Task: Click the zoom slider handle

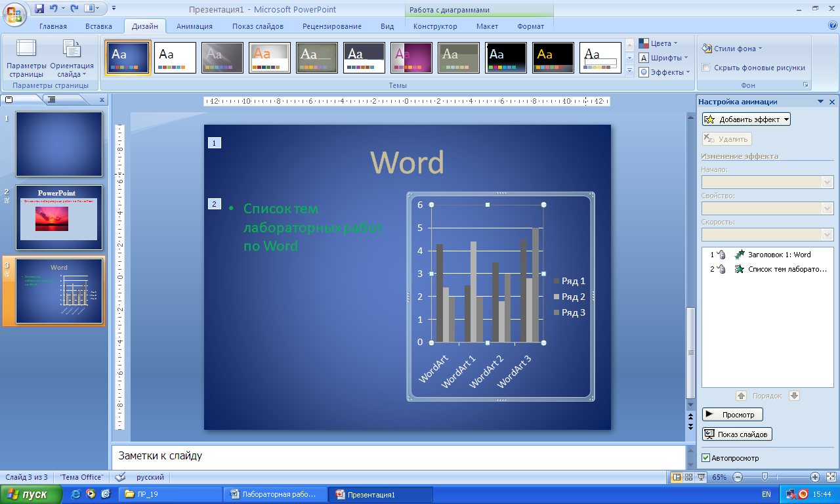Action: tap(765, 477)
